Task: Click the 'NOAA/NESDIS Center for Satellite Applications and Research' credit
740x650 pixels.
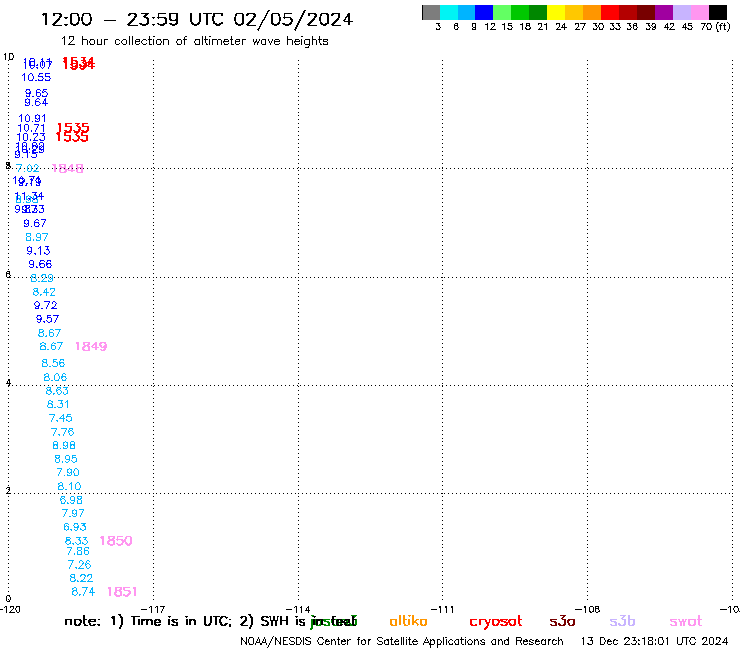Action: pyautogui.click(x=402, y=642)
